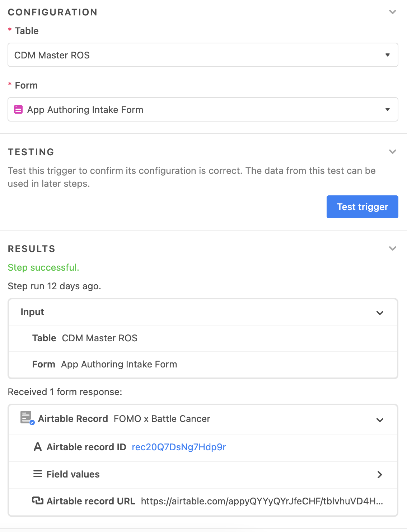Open the Table dropdown showing CDM Master ROS
This screenshot has height=532, width=407.
[x=203, y=55]
